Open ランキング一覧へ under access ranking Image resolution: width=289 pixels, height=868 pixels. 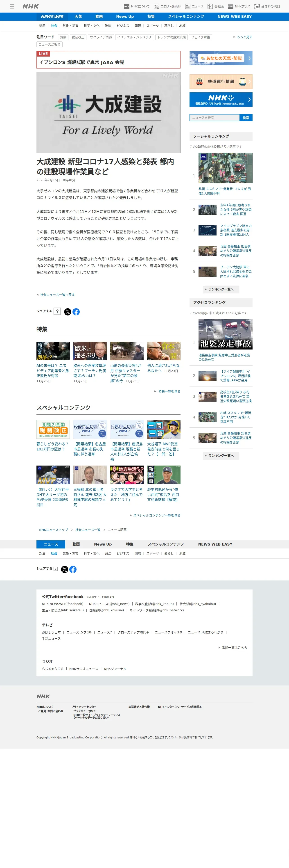coord(221,456)
